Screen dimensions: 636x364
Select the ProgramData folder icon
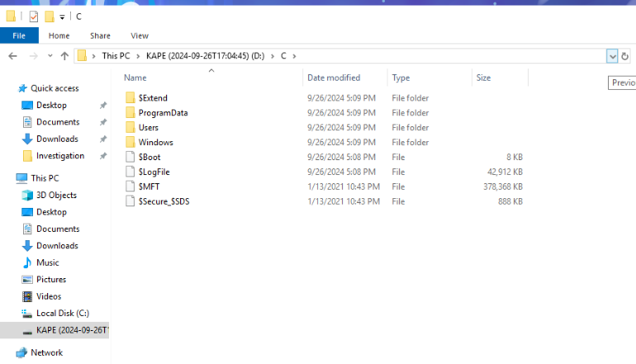point(131,112)
